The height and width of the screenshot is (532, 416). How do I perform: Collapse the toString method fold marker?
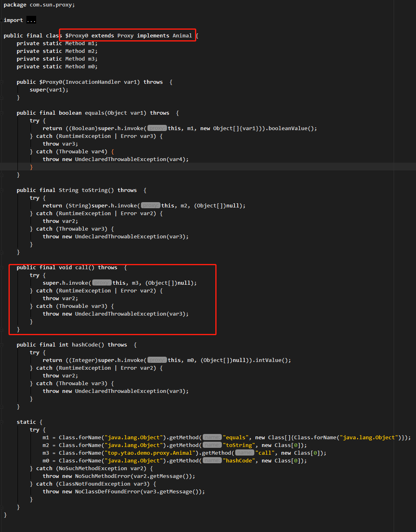pyautogui.click(x=2, y=190)
